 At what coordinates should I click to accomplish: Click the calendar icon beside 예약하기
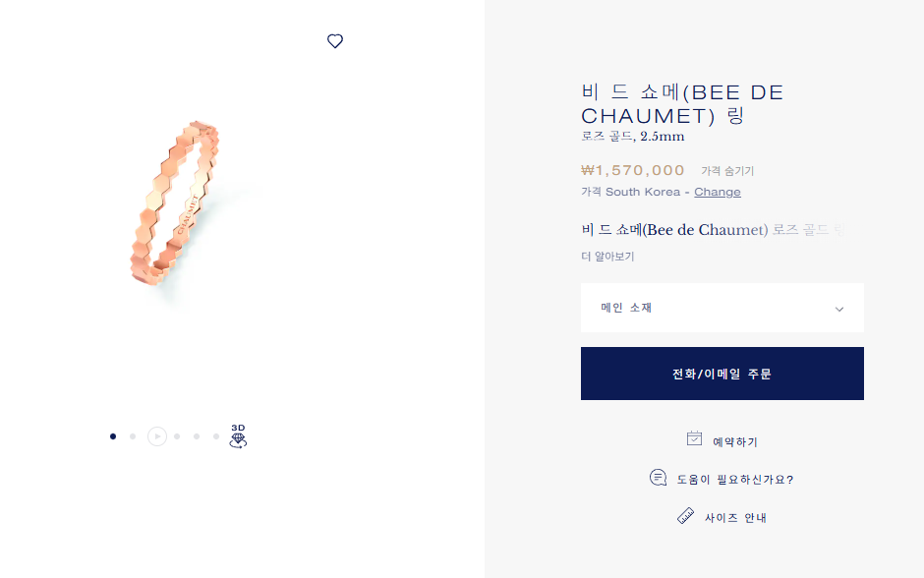pyautogui.click(x=694, y=438)
